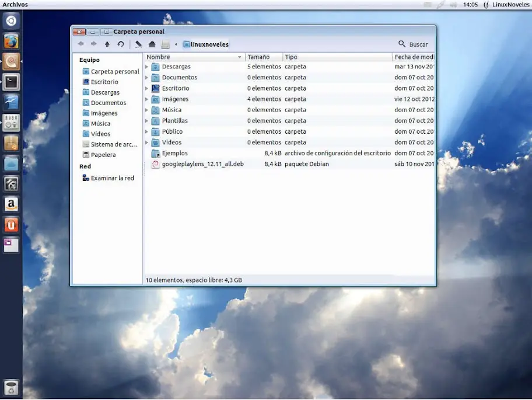This screenshot has height=400, width=532.
Task: Open Documentos in sidebar
Action: point(104,103)
